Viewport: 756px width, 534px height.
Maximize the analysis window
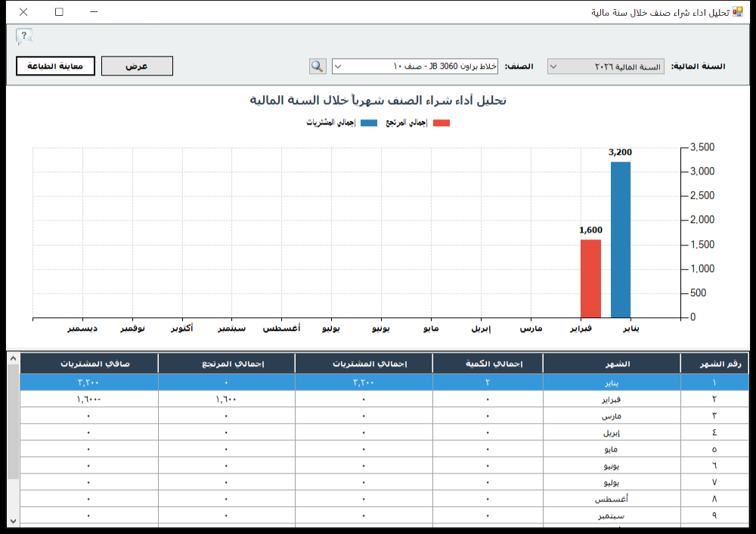tap(59, 12)
